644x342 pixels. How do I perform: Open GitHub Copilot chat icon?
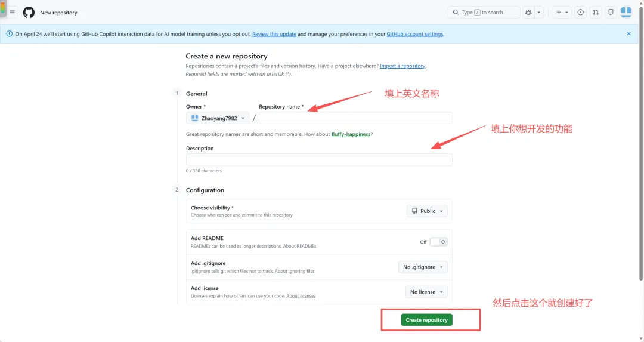(x=528, y=12)
